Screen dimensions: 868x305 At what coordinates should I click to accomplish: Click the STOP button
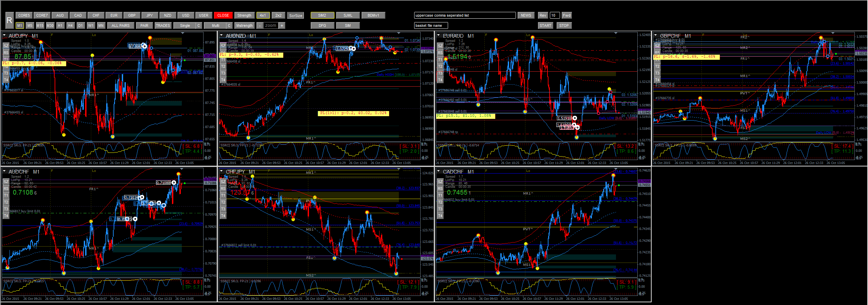(564, 25)
